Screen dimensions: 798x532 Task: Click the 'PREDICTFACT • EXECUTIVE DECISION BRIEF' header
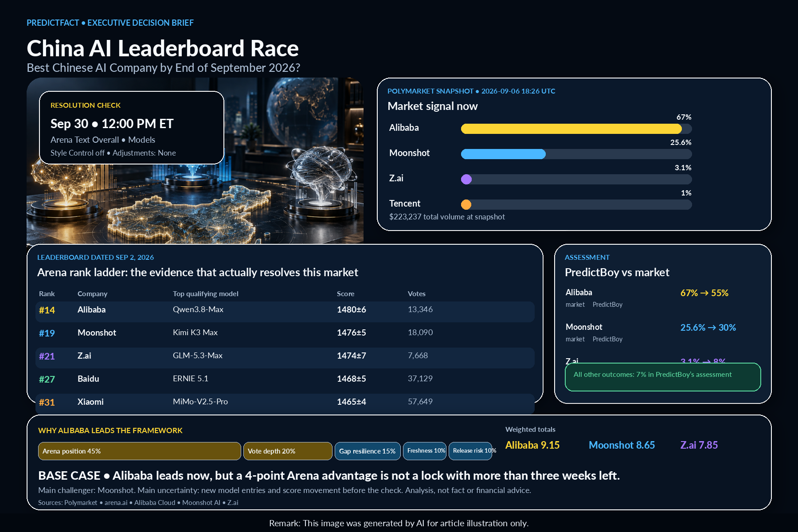(110, 23)
